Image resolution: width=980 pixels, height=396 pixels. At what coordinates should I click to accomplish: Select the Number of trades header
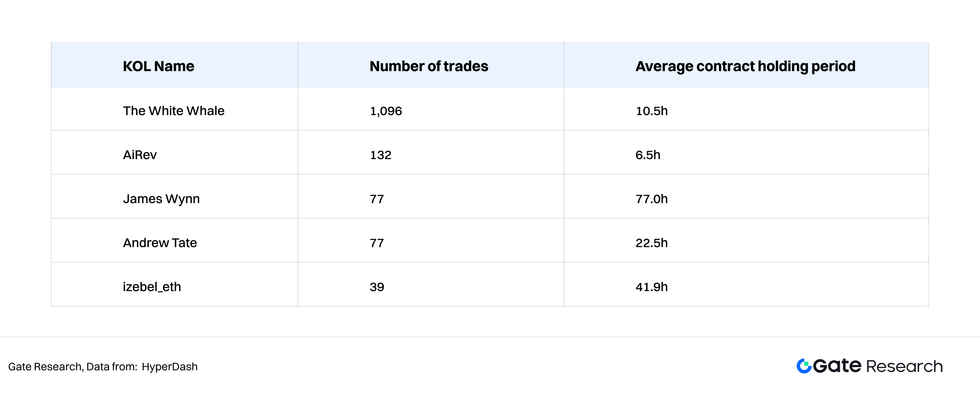(x=429, y=66)
